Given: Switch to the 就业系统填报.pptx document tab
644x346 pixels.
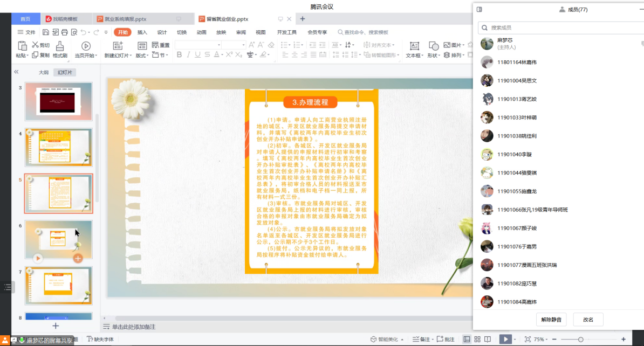Looking at the screenshot, I should (125, 19).
